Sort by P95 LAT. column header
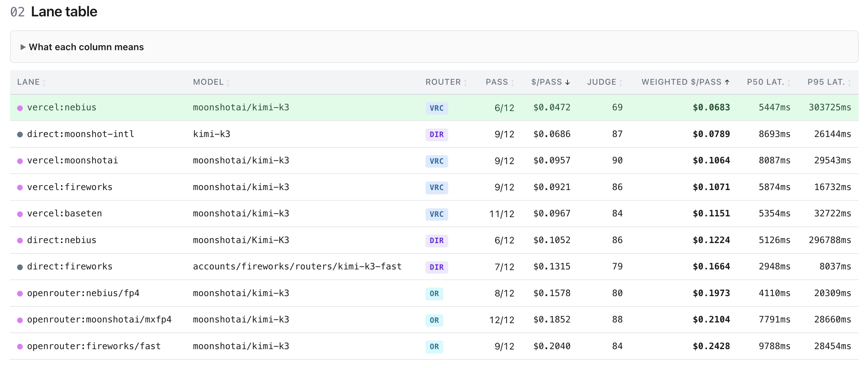Screen dimensions: 868x368 click(x=829, y=82)
